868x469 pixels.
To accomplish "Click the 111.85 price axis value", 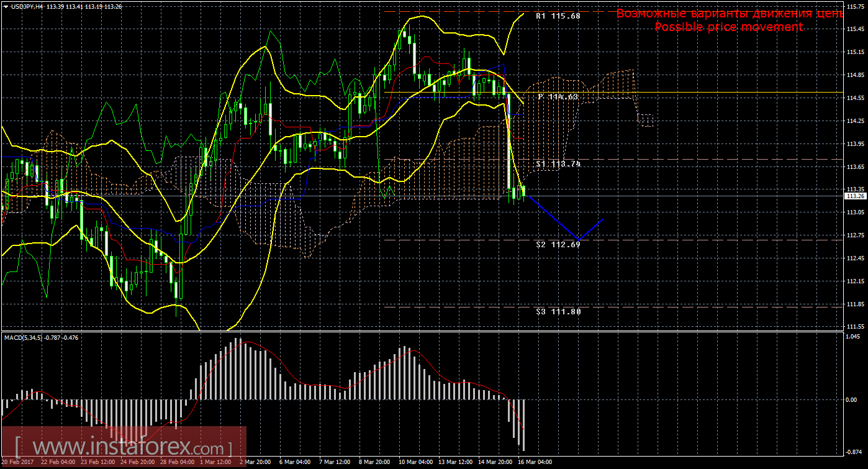I will click(x=856, y=304).
